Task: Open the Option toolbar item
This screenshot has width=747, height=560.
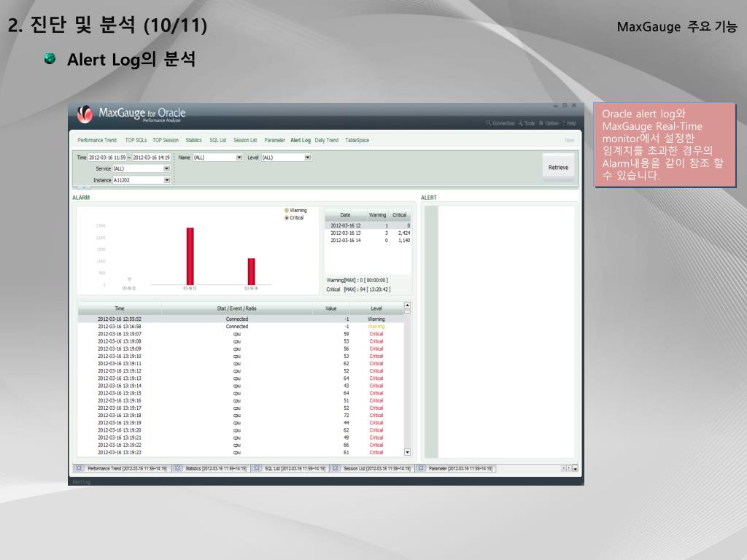Action: 549,123
